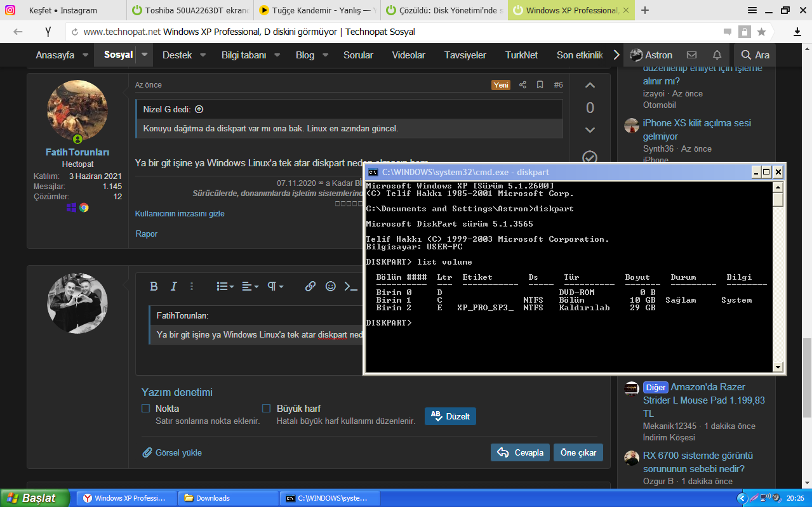
Task: Toggle italic formatting in the reply editor
Action: coord(173,286)
